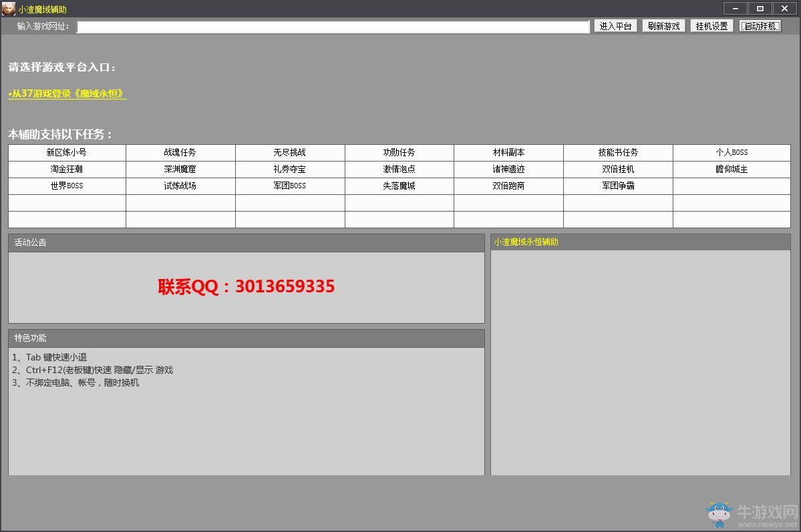Open 挂机设置 settings button
The height and width of the screenshot is (532, 801).
point(711,26)
